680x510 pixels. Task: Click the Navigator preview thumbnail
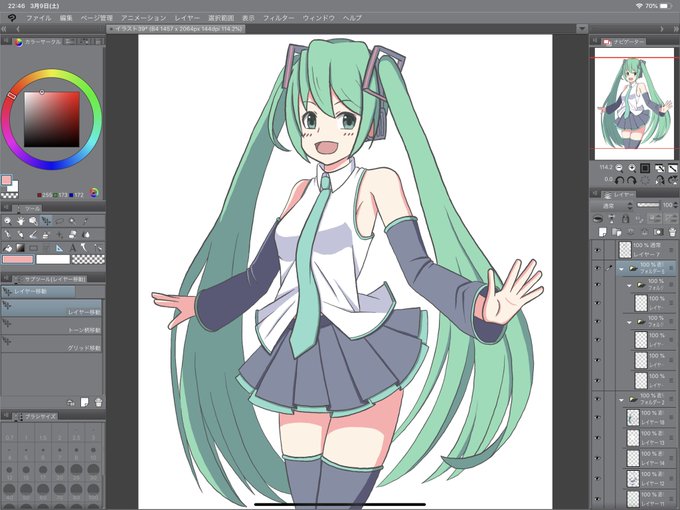pos(634,103)
